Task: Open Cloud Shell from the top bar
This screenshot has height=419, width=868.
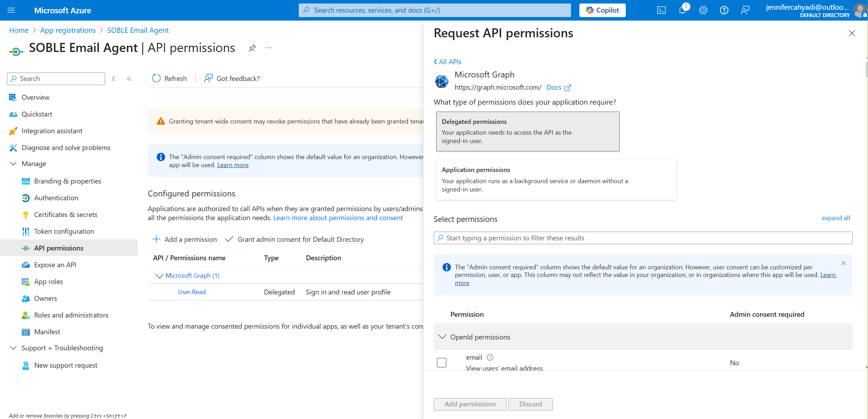Action: pyautogui.click(x=661, y=10)
